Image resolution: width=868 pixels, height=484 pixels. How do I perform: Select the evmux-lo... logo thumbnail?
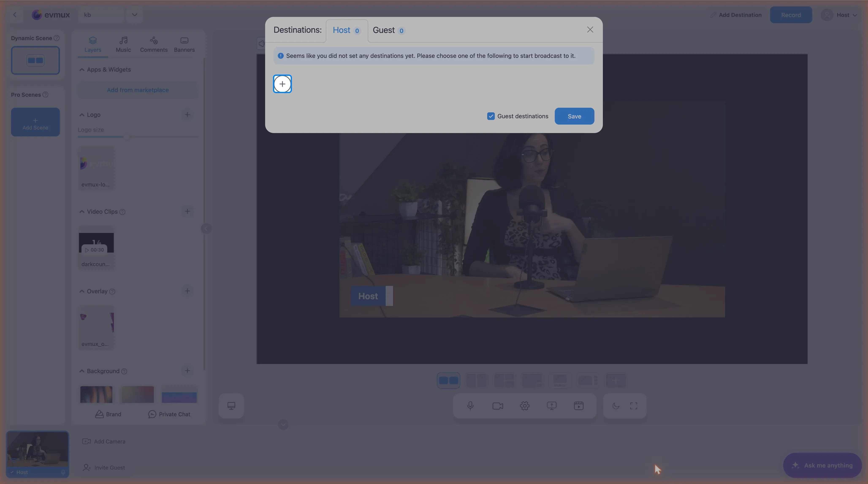coord(96,168)
